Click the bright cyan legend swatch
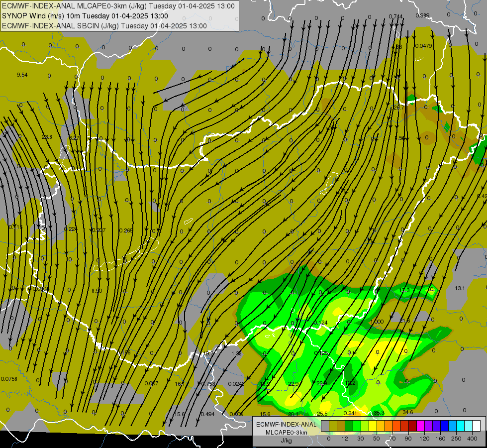Viewport: 487px width, 448px height. 460,426
